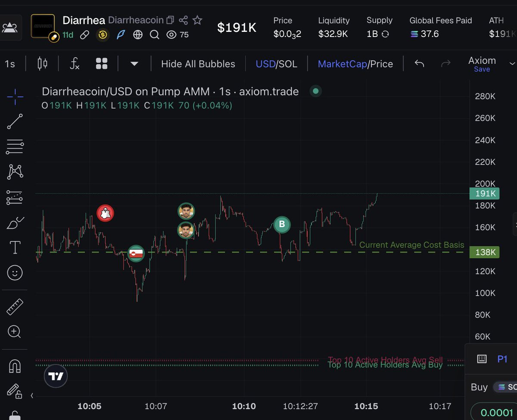
Task: Click the yellow coin badge icon
Action: [103, 35]
